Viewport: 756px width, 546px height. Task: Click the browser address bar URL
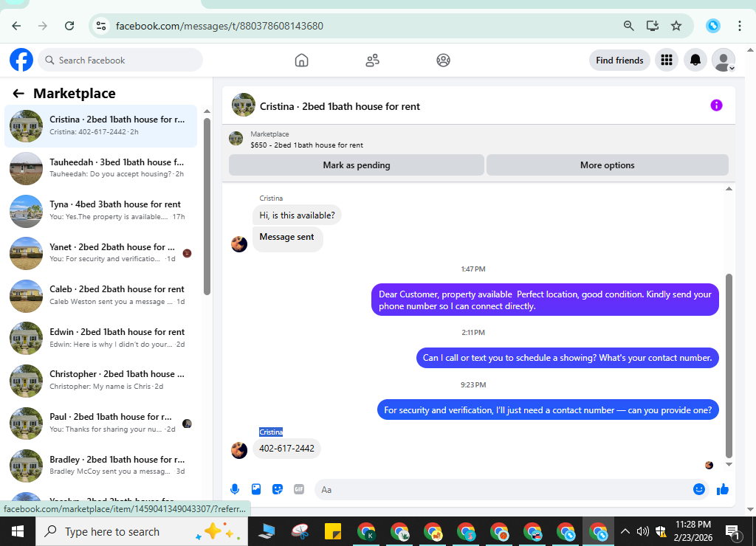tap(219, 26)
